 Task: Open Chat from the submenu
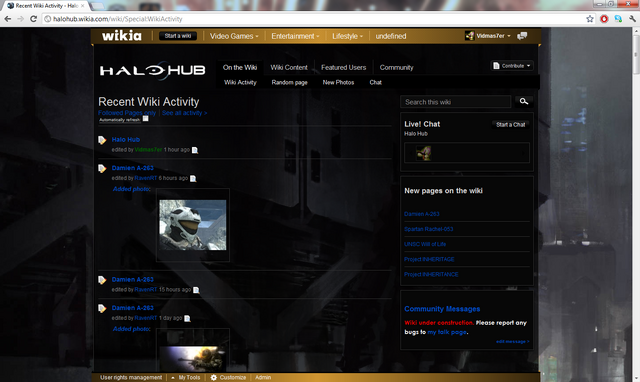click(x=376, y=82)
